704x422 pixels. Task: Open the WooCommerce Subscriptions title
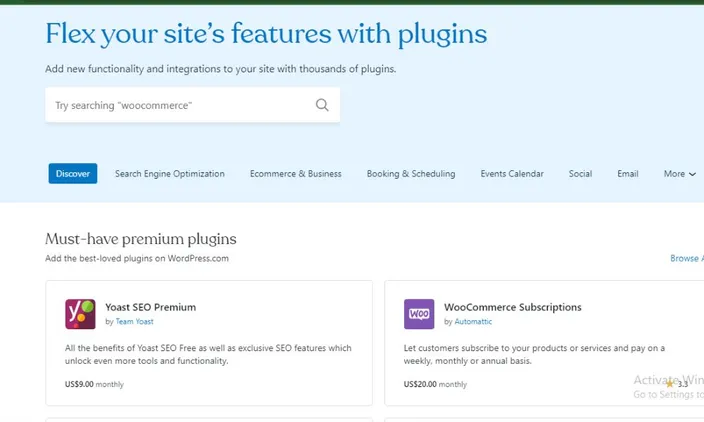[513, 308]
